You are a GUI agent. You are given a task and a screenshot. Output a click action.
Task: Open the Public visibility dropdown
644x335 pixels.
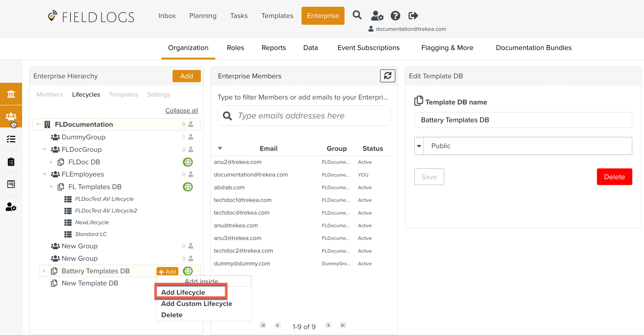click(419, 146)
